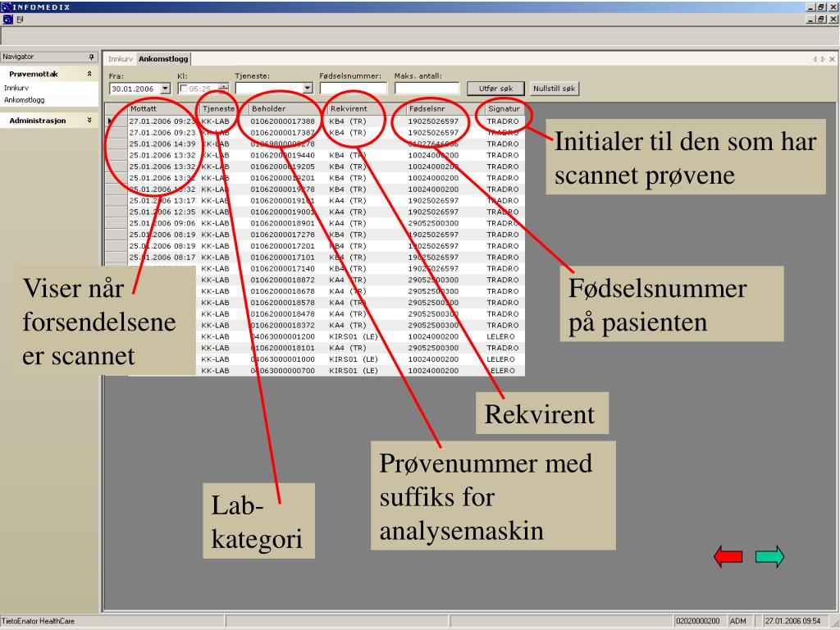Select Beholder cell 01062000018578
The height and width of the screenshot is (630, 840).
282,303
